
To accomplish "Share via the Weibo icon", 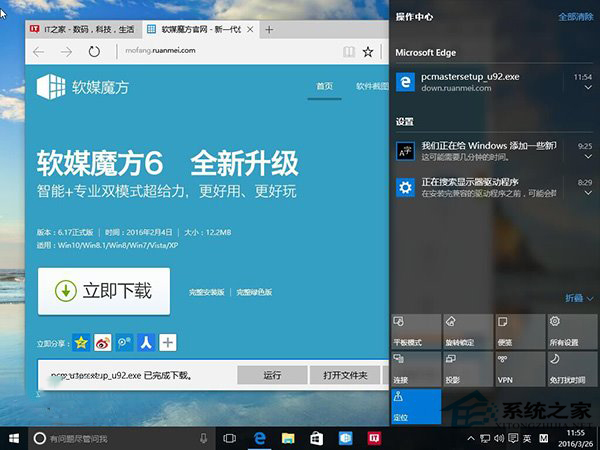I will (x=103, y=343).
